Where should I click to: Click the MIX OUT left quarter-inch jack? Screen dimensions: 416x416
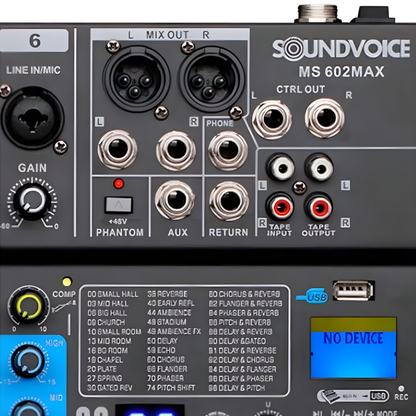[118, 149]
